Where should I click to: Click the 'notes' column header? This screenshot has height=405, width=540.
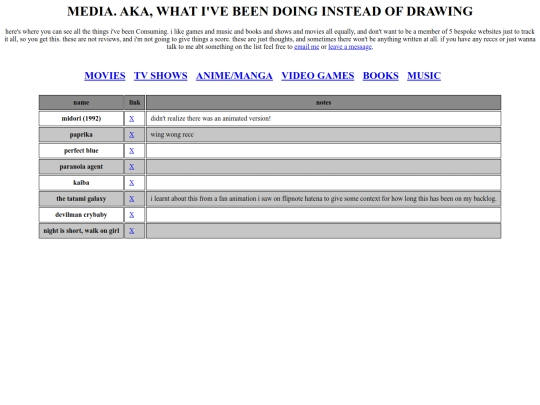coord(323,103)
